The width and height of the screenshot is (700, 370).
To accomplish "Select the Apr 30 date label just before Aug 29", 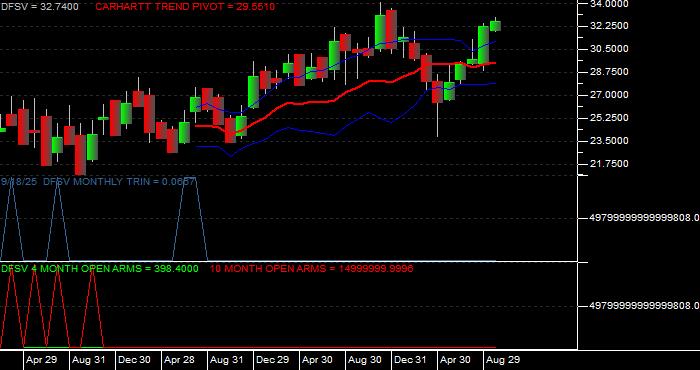I will [x=456, y=360].
